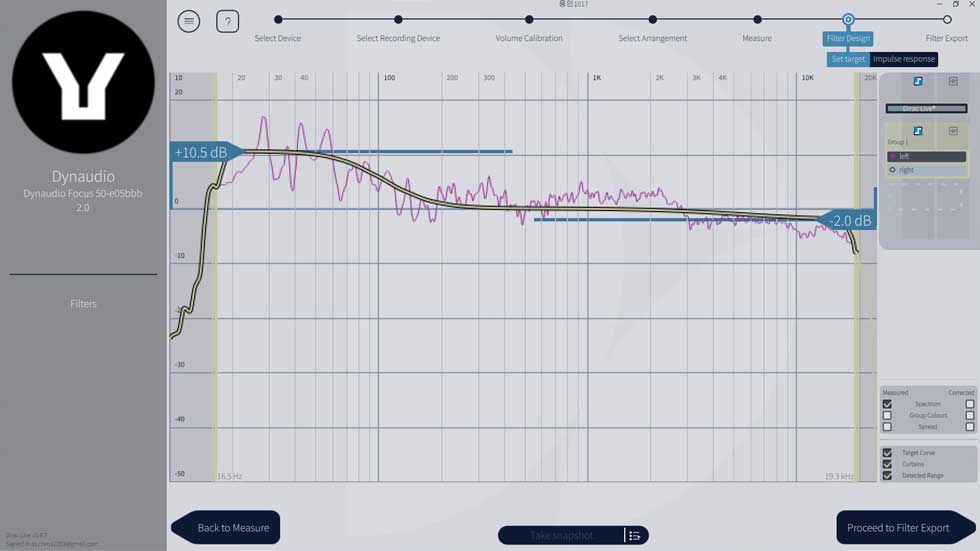
Task: Click the 100 frequency axis label
Action: coord(389,78)
